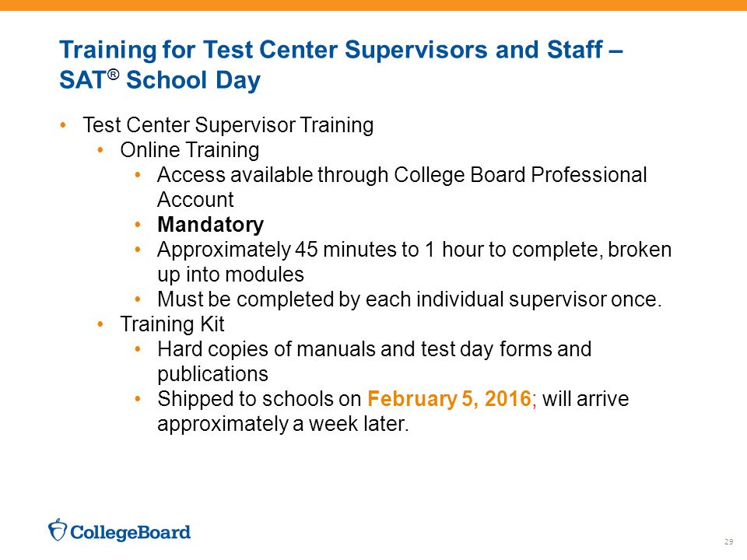Click the registered trademark symbol after SAT
This screenshot has height=560, width=747.
pyautogui.click(x=113, y=75)
